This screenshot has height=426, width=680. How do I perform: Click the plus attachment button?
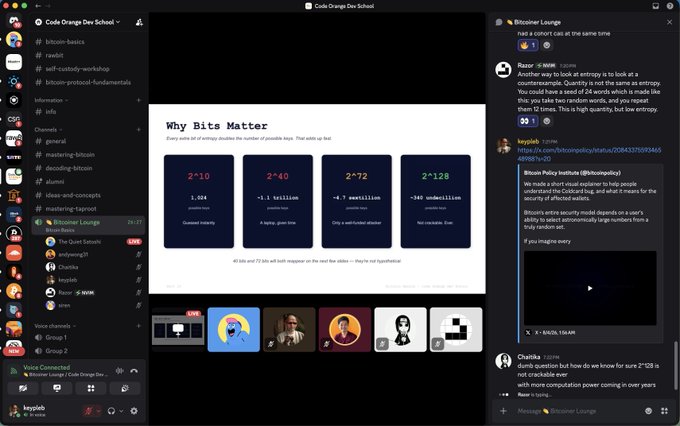(503, 411)
